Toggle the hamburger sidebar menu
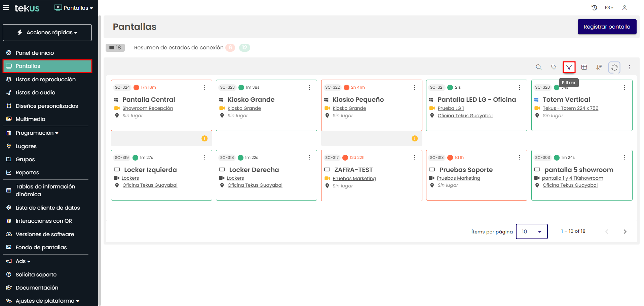 pos(6,8)
